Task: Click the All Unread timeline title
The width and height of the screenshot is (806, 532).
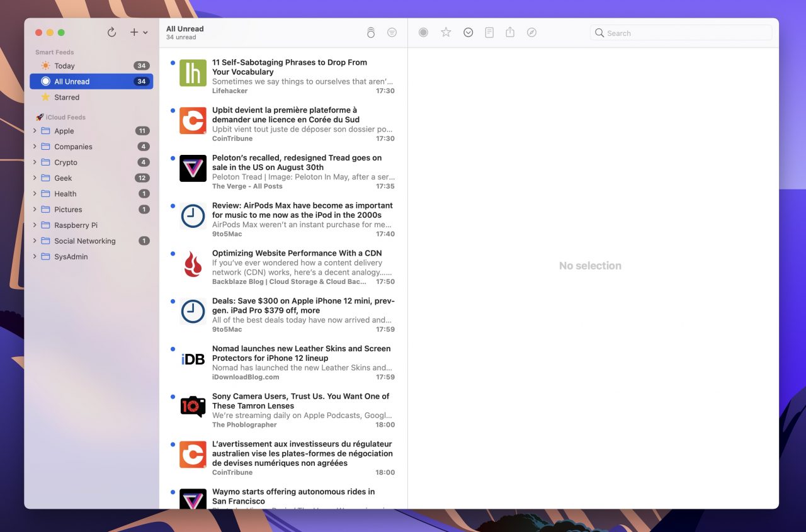Action: 185,29
